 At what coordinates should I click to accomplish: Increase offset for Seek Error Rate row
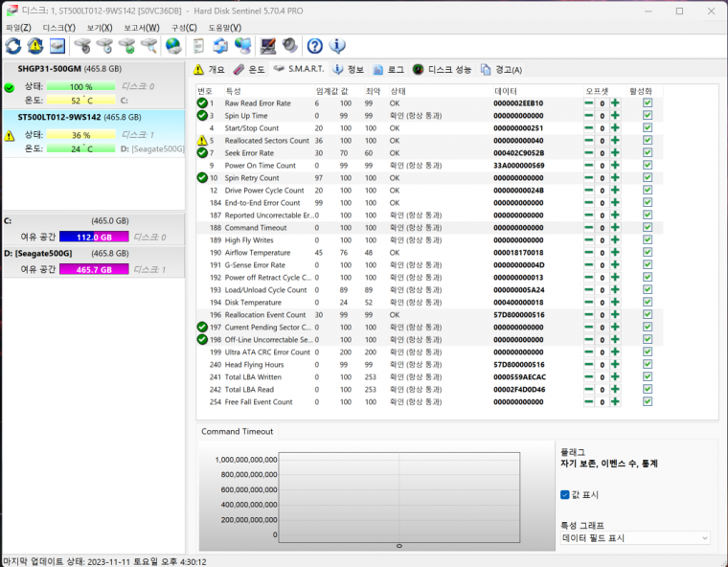pos(615,152)
